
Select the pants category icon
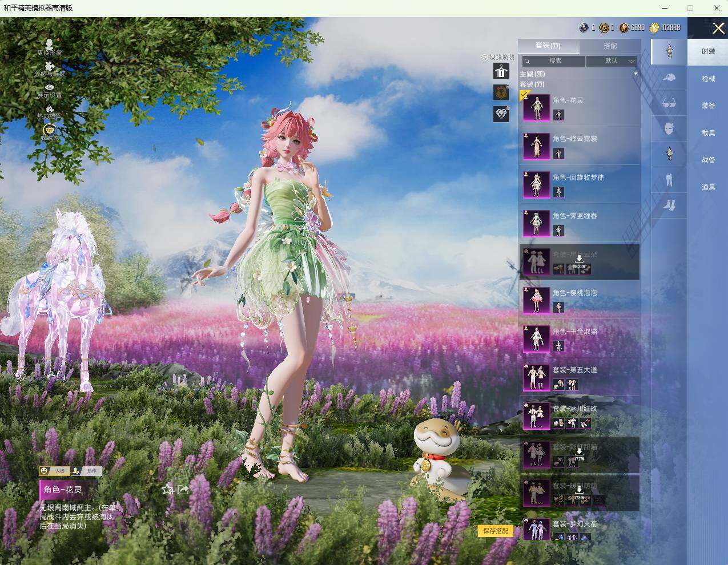point(669,180)
